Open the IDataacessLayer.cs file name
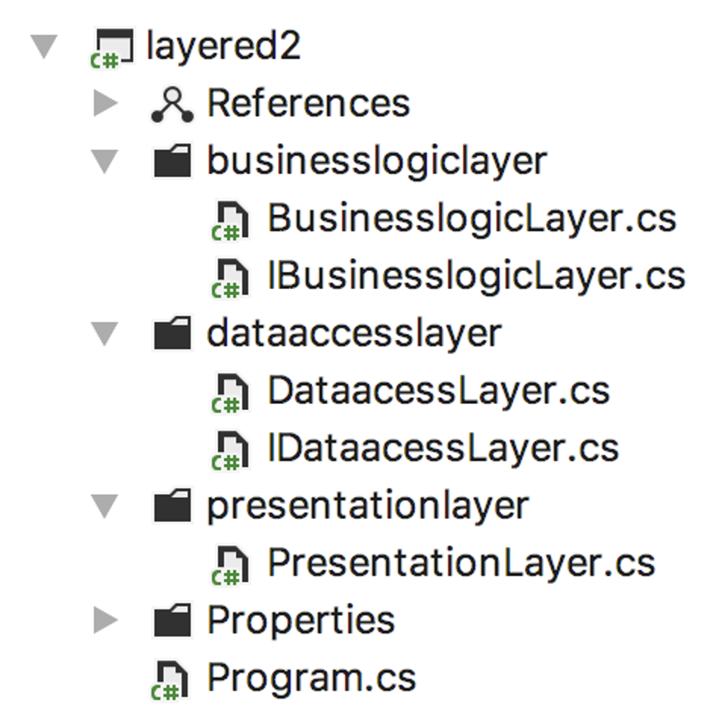The image size is (716, 728). click(x=443, y=448)
